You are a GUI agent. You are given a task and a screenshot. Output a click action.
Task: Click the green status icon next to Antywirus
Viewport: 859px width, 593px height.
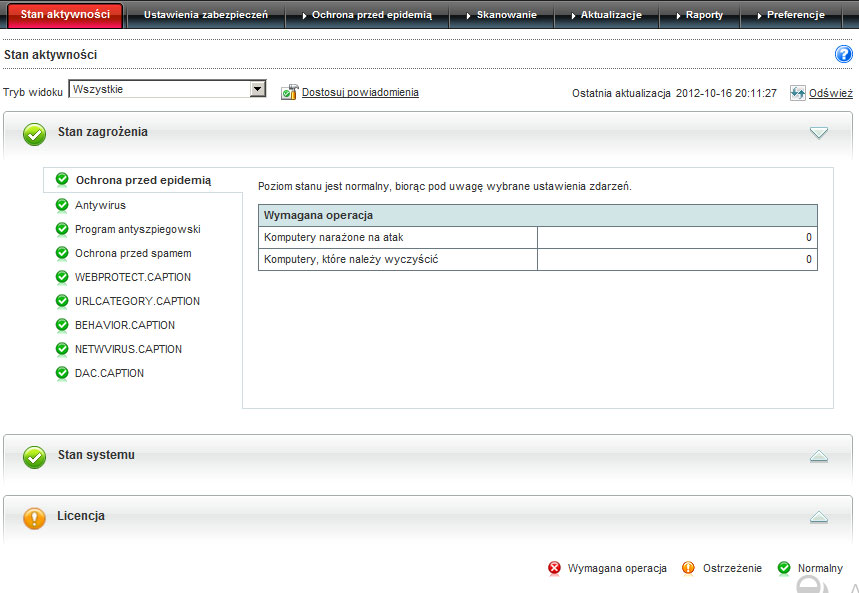pos(62,205)
